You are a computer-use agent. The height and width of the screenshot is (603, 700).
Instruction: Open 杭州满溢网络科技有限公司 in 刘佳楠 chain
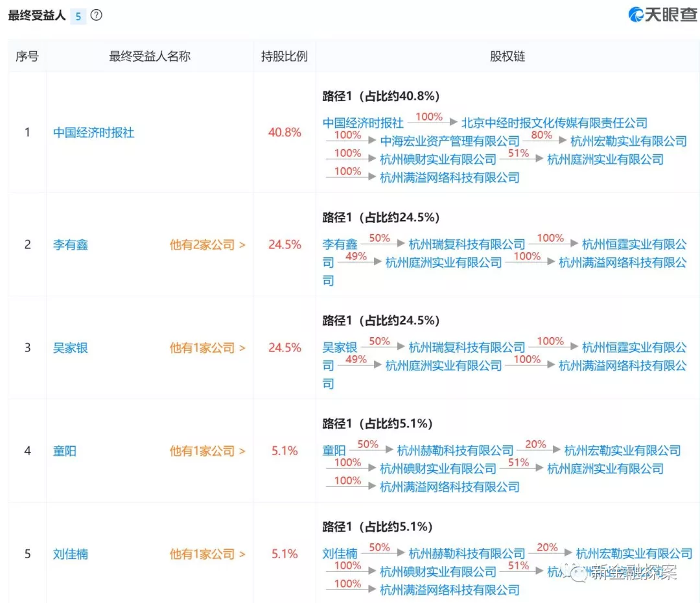click(x=450, y=591)
